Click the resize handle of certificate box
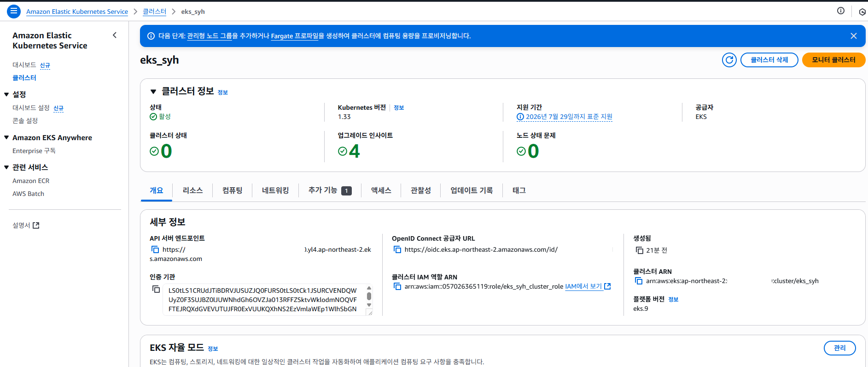The width and height of the screenshot is (868, 367). click(369, 313)
